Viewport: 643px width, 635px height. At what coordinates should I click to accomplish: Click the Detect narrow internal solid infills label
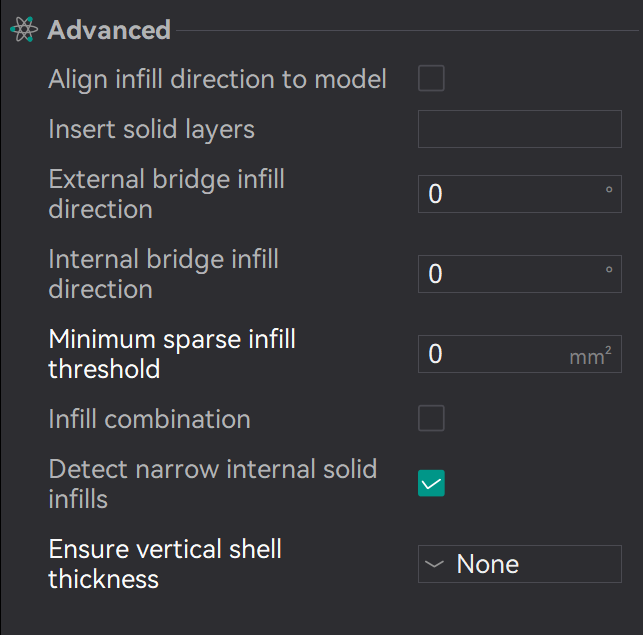click(212, 483)
